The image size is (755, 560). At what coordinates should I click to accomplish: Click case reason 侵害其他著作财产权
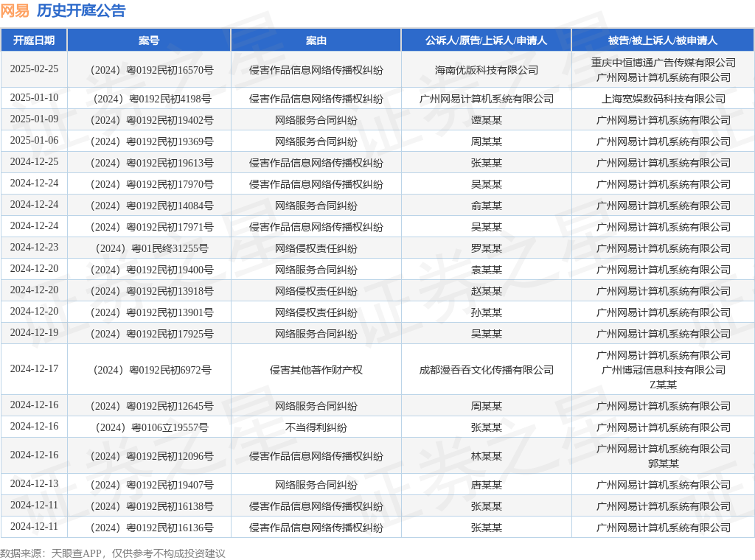(316, 370)
